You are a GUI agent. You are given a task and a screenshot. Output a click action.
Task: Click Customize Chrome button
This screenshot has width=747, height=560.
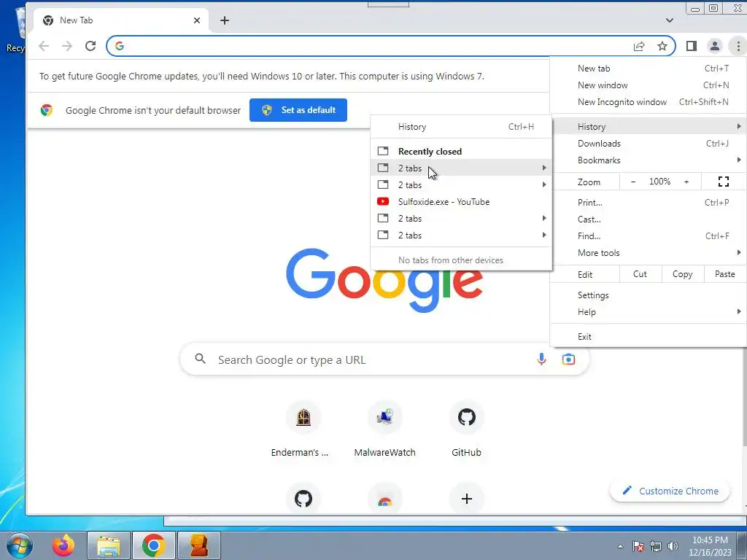[x=670, y=491]
